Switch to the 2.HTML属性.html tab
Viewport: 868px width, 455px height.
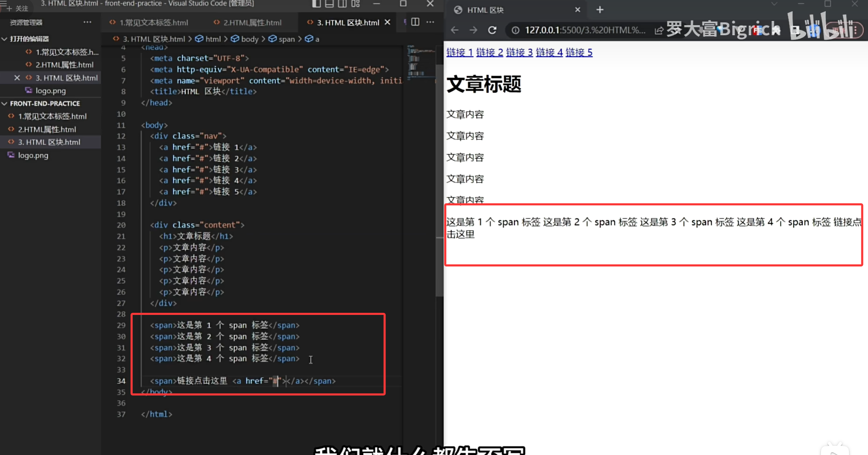click(252, 23)
